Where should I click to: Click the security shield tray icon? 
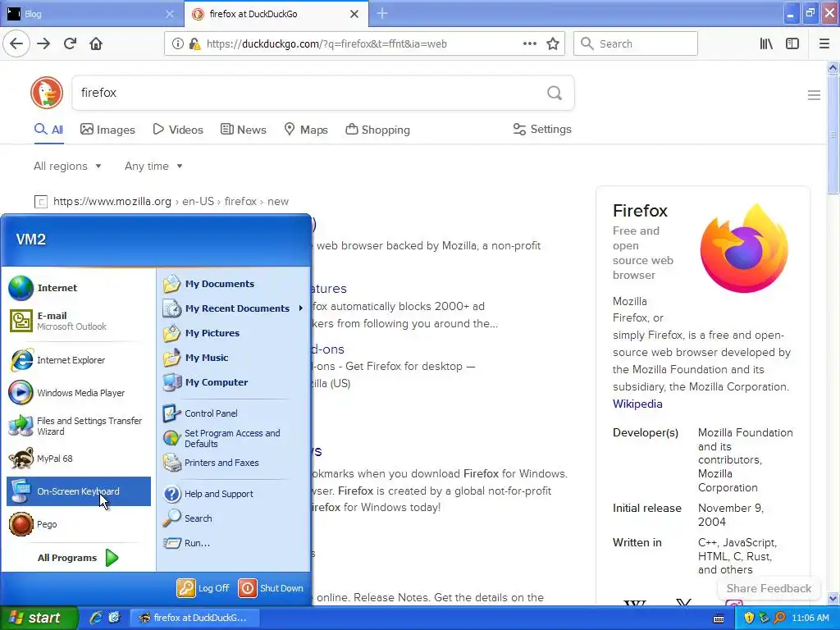pyautogui.click(x=749, y=618)
